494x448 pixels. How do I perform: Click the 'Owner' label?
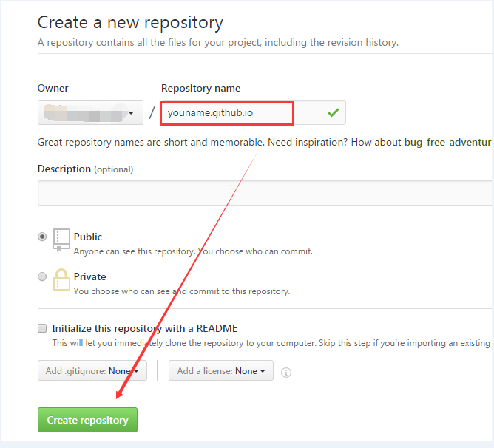53,88
